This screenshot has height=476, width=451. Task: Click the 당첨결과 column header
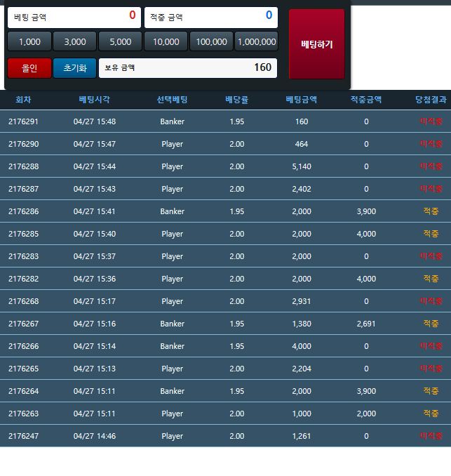pyautogui.click(x=430, y=100)
